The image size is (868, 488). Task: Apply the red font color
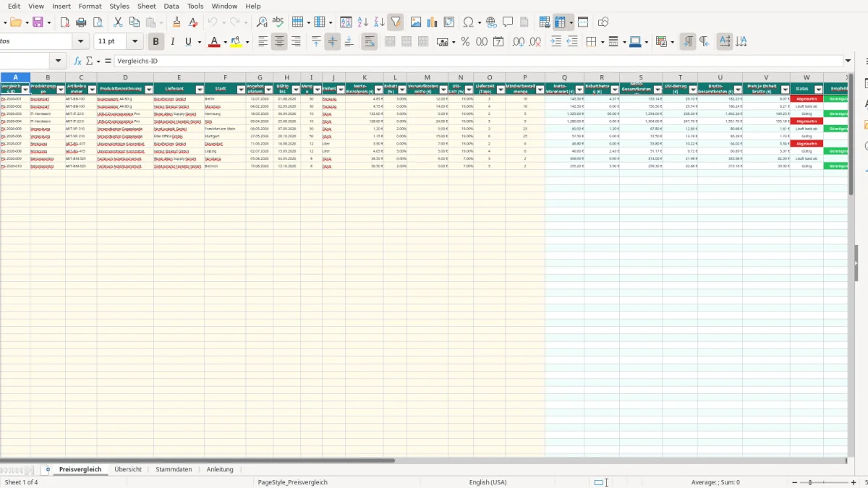pyautogui.click(x=214, y=42)
